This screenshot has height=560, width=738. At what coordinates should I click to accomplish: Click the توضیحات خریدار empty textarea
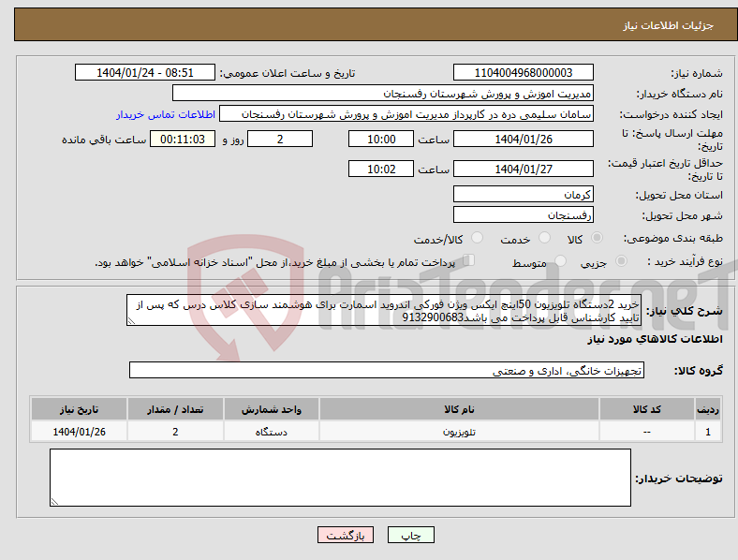click(x=340, y=478)
